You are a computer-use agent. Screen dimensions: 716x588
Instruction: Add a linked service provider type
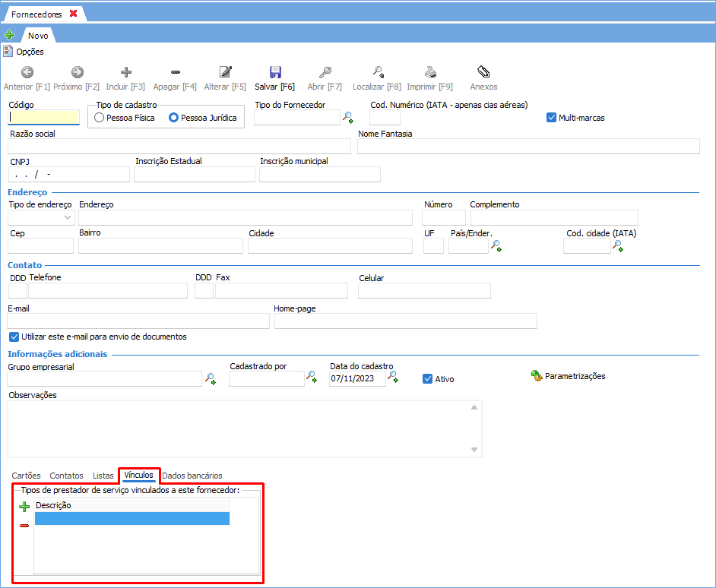(24, 506)
